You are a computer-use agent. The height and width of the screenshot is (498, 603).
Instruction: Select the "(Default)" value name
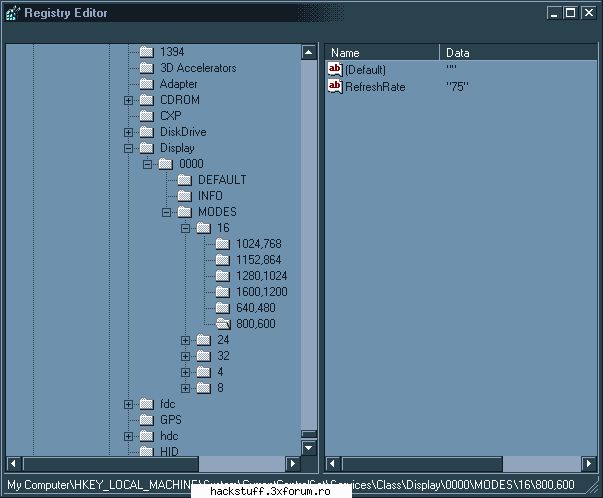365,70
